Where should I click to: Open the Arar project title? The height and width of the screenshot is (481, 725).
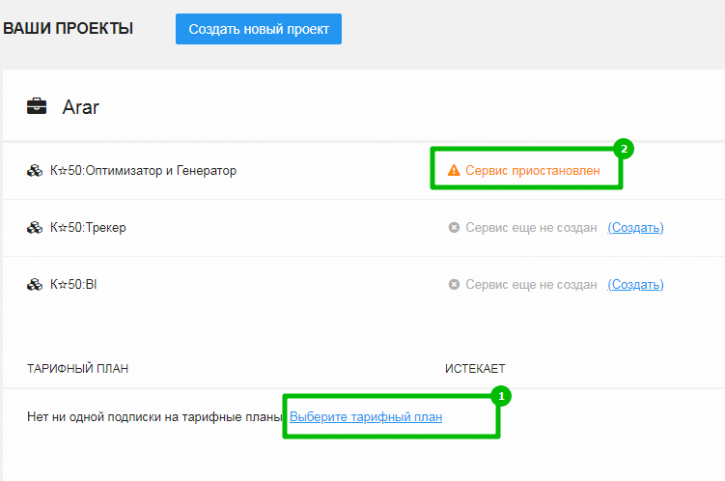80,107
